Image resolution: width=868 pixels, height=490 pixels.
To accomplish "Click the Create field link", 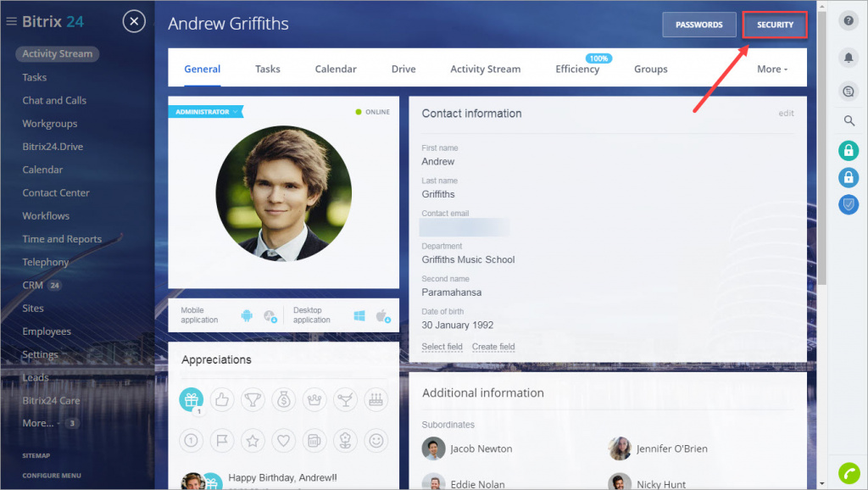I will [493, 347].
